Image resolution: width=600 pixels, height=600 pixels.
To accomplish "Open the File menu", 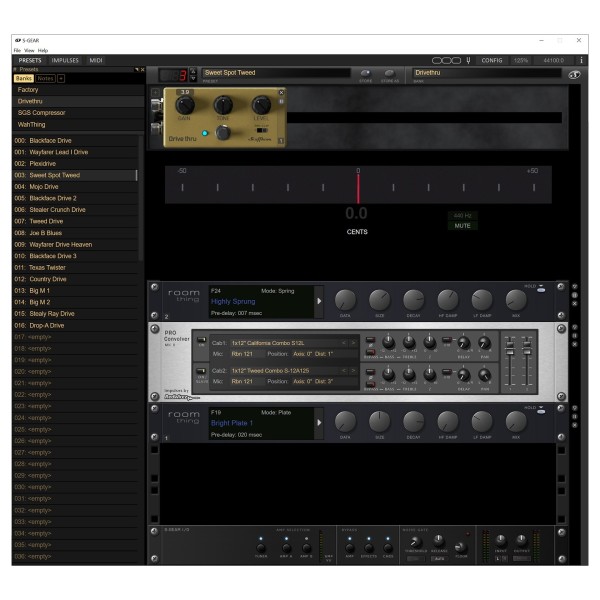I will point(17,51).
